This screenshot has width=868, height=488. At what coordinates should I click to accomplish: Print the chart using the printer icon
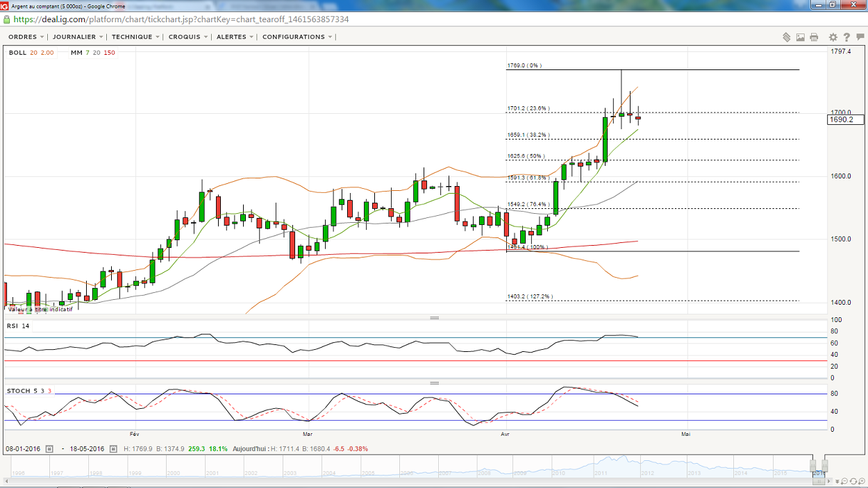pos(814,37)
